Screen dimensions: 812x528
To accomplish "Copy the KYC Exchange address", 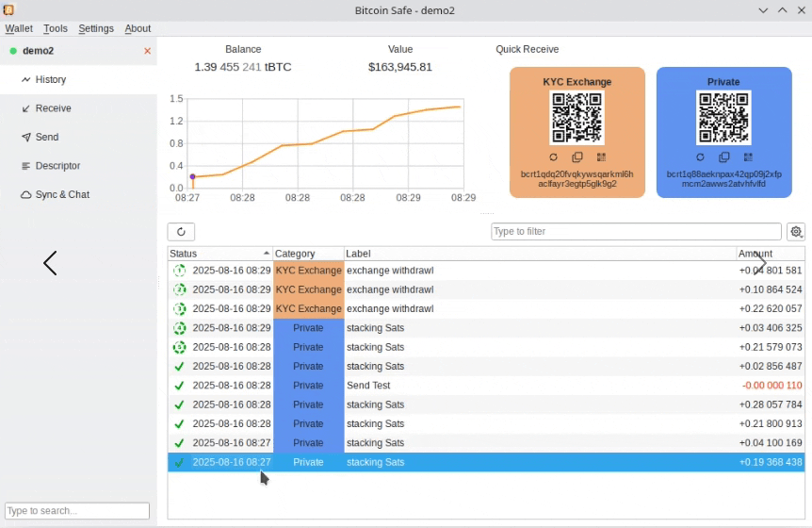I will coord(577,157).
